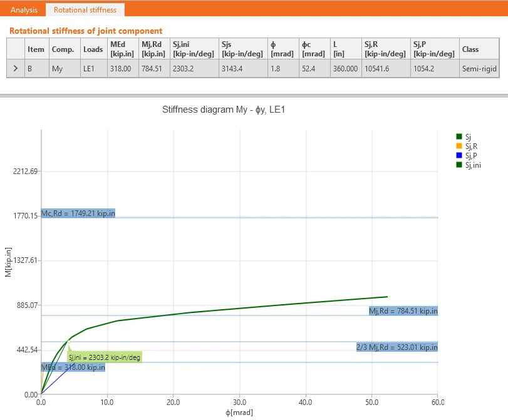Click the Loads column header
The height and width of the screenshot is (420, 508).
[x=93, y=49]
